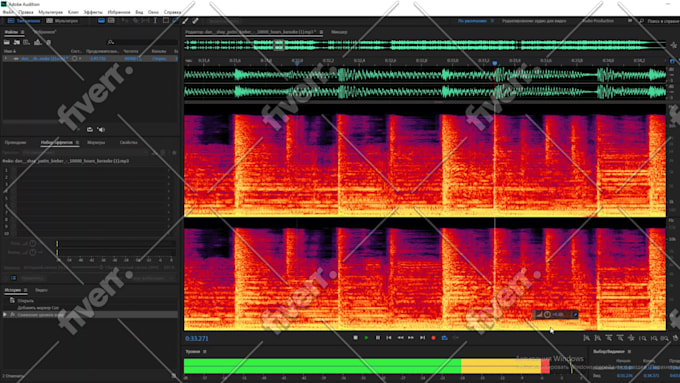This screenshot has height=383, width=680.
Task: Toggle the Spectral Pitch Display button
Action: pos(111,20)
